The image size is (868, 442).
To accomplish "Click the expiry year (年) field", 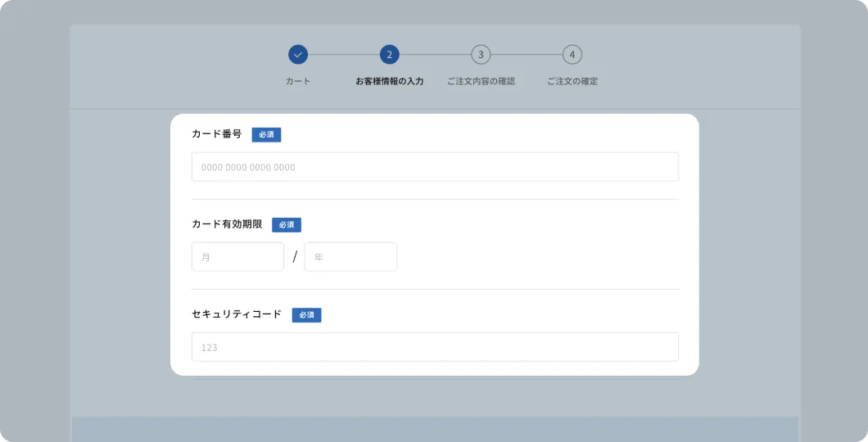I will tap(350, 257).
